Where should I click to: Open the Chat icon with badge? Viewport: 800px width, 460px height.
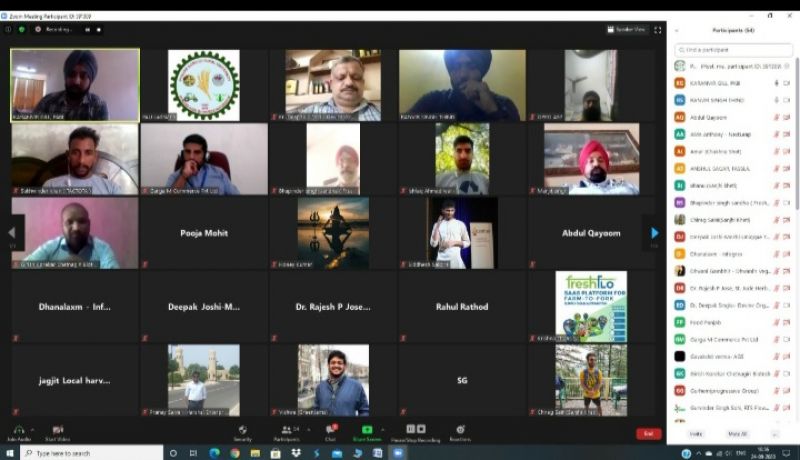click(331, 429)
